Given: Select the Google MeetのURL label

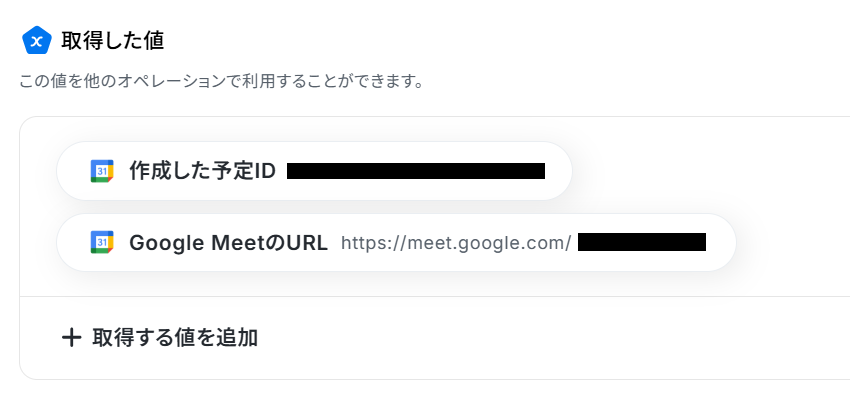Looking at the screenshot, I should click(x=228, y=242).
